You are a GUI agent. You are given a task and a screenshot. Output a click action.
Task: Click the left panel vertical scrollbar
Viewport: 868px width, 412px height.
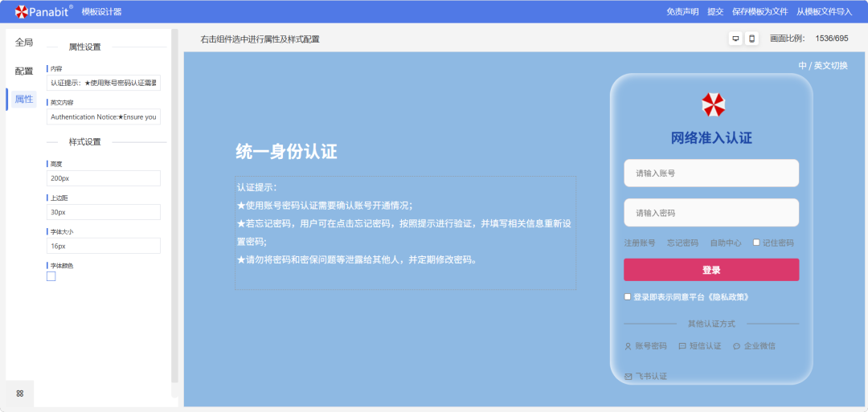pos(175,206)
